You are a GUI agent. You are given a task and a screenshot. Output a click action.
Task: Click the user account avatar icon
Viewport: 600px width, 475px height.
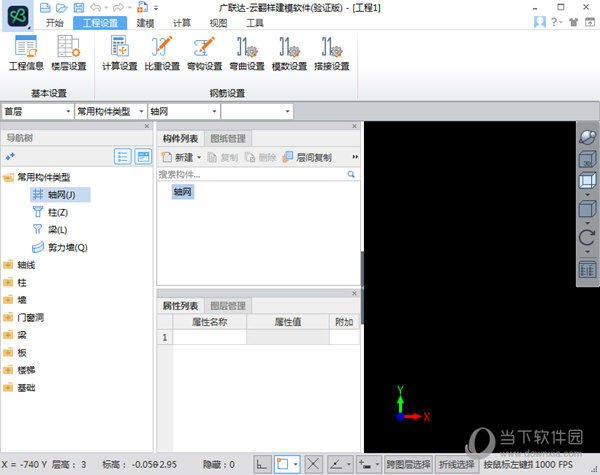coord(540,22)
